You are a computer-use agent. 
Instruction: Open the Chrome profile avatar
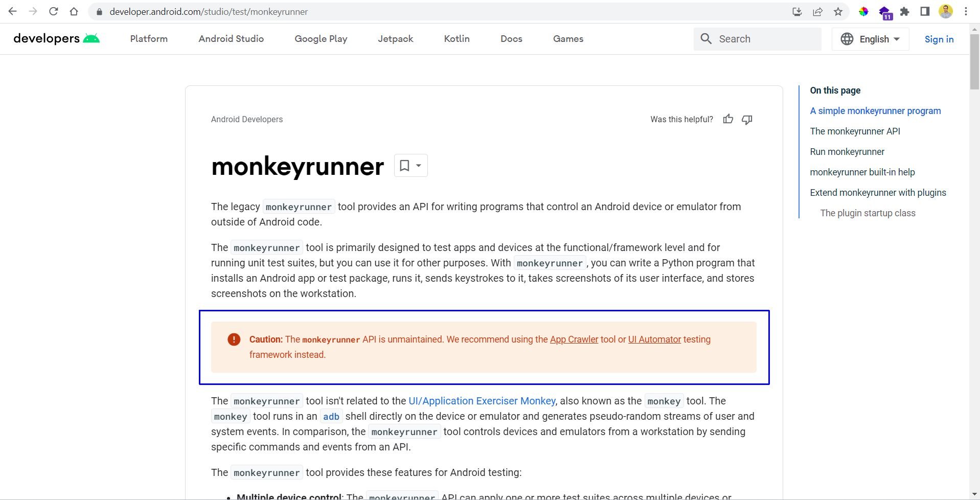[x=946, y=11]
